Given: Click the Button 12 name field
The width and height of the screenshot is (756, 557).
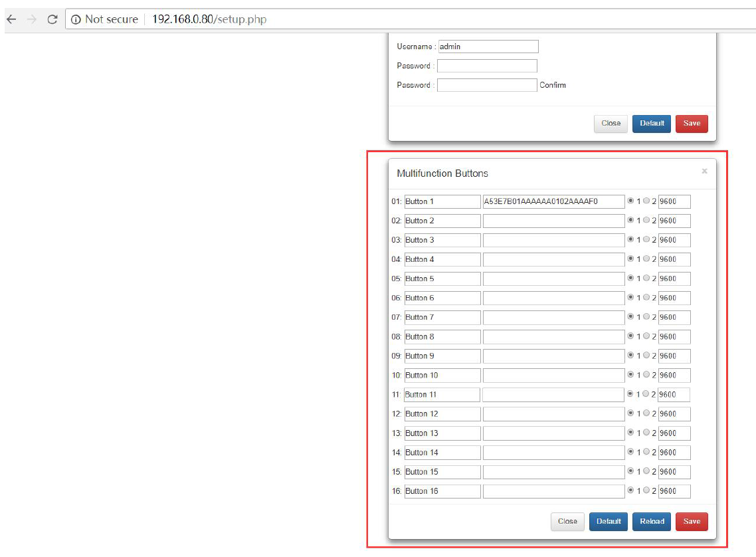Looking at the screenshot, I should click(x=442, y=414).
